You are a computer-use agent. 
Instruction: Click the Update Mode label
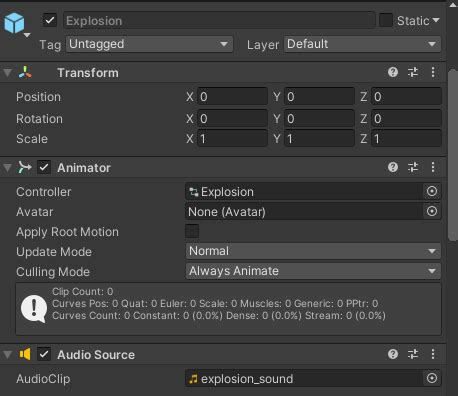(54, 252)
